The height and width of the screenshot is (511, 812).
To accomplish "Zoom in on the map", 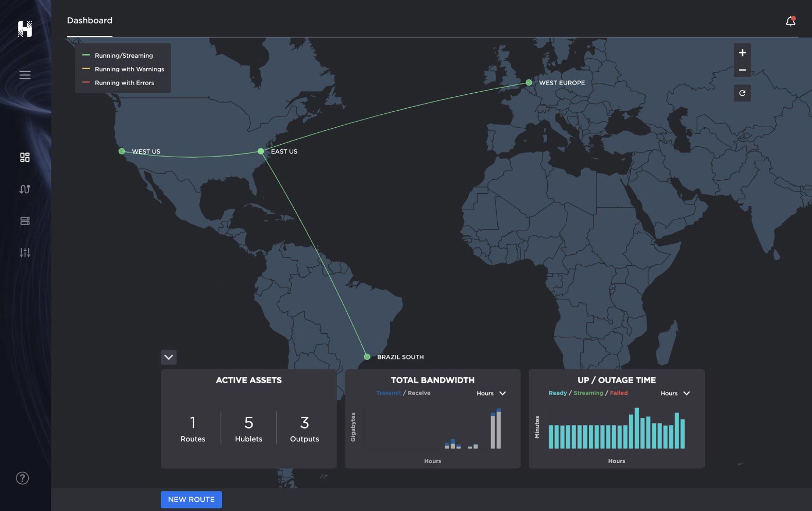I will [x=742, y=53].
